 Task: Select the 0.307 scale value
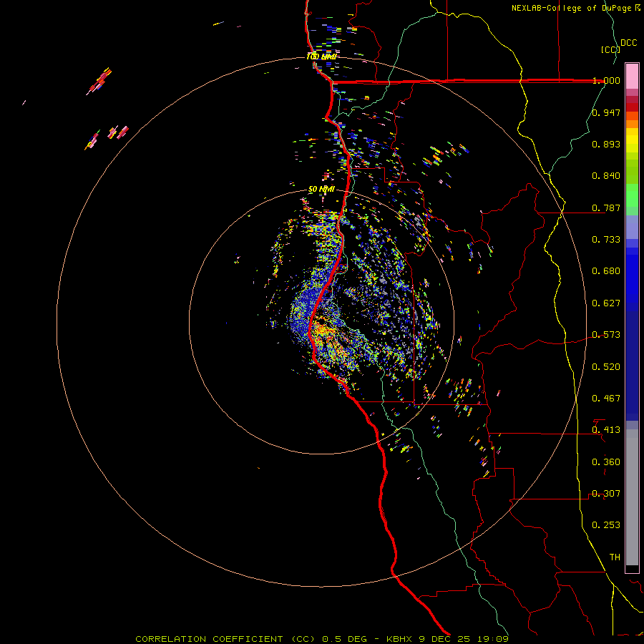[x=606, y=494]
